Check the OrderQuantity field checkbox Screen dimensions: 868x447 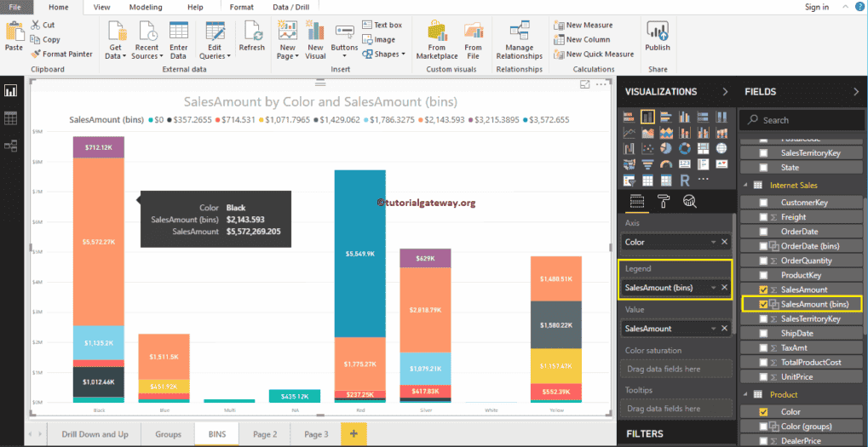click(x=763, y=261)
